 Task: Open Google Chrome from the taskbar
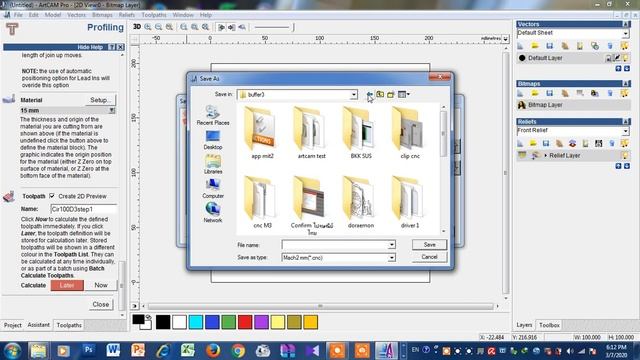pyautogui.click(x=238, y=350)
